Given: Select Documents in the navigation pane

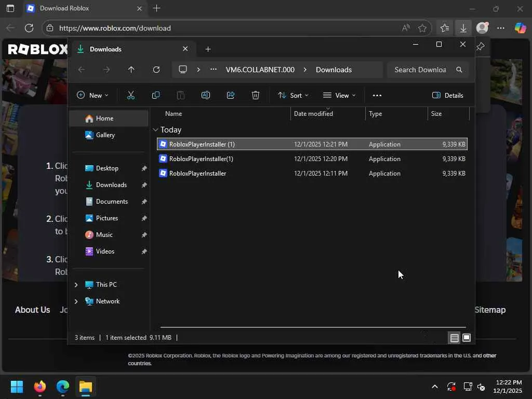Looking at the screenshot, I should click(x=111, y=202).
